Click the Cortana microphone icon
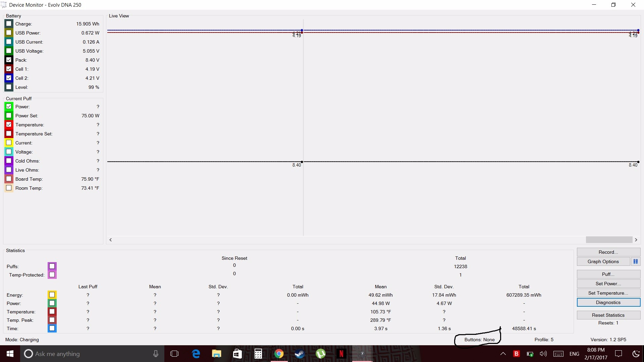This screenshot has width=644, height=362. tap(156, 354)
